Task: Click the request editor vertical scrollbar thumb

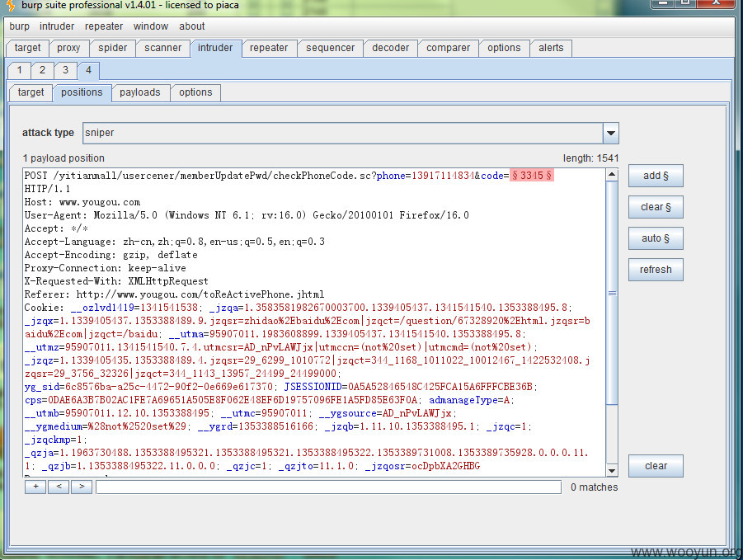Action: (x=612, y=293)
